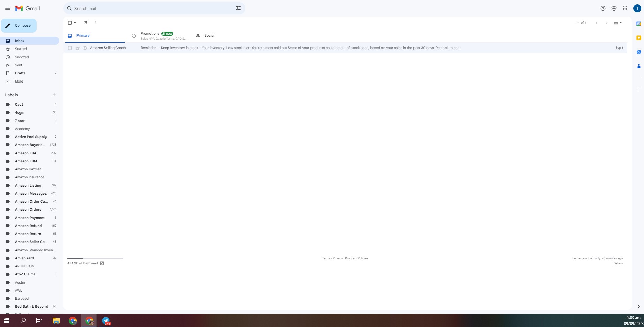Open the account profile avatar
Screen dimensions: 644x327
coord(637,8)
